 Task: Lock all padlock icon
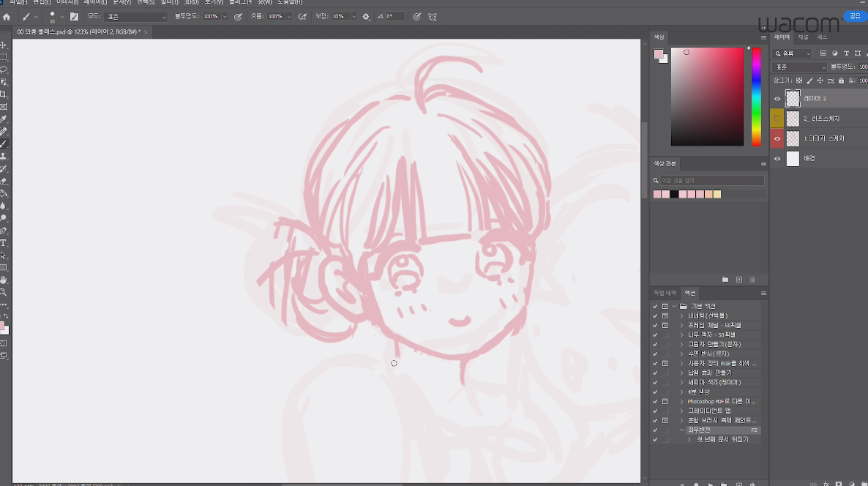(x=842, y=81)
